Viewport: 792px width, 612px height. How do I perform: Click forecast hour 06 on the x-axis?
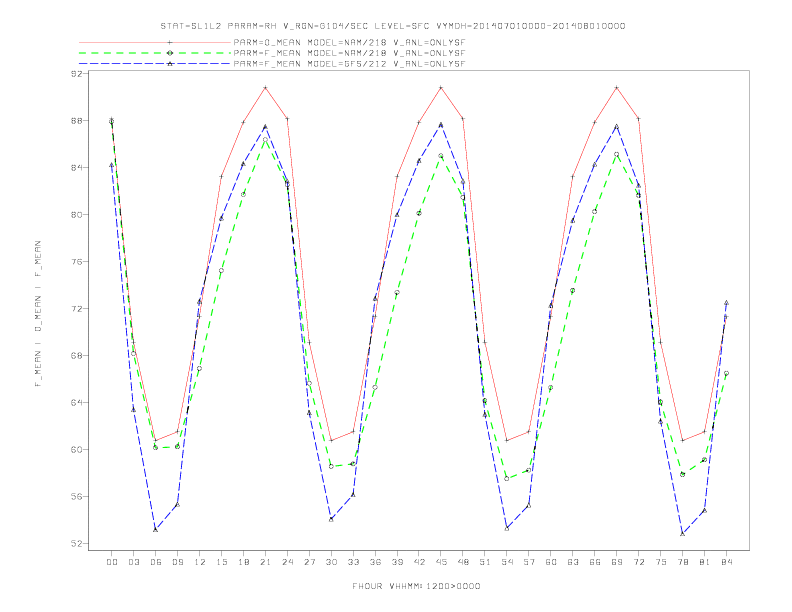(156, 562)
